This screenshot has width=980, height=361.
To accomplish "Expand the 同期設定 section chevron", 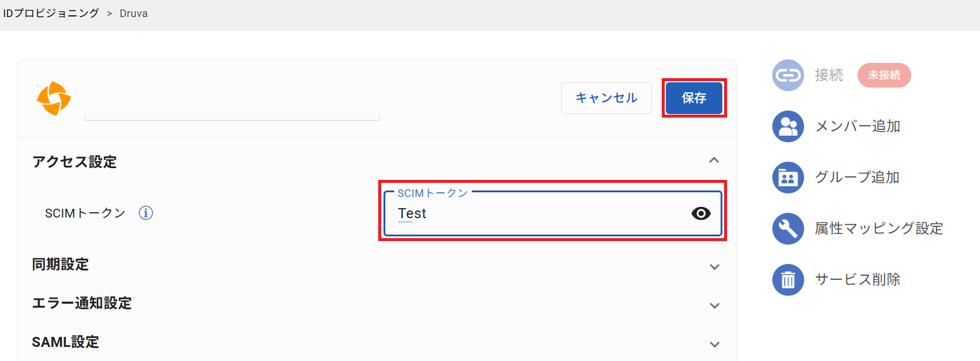I will [x=715, y=267].
